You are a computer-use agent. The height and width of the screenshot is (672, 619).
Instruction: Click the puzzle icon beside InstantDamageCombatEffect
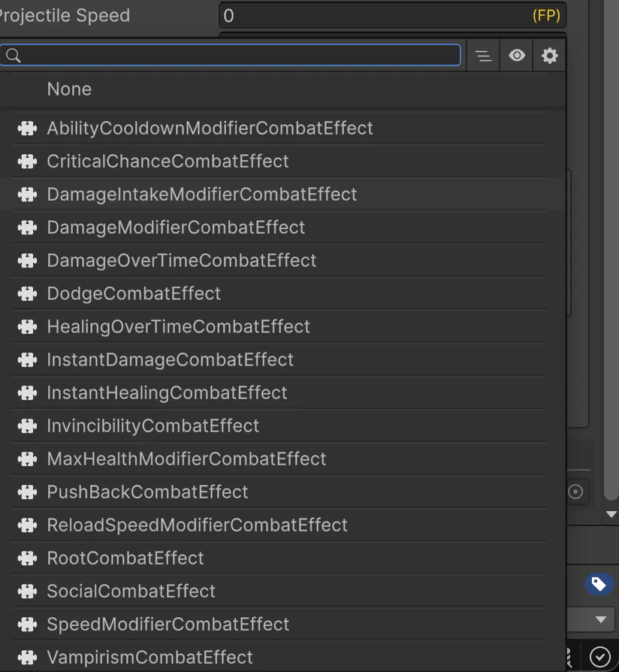pyautogui.click(x=27, y=359)
